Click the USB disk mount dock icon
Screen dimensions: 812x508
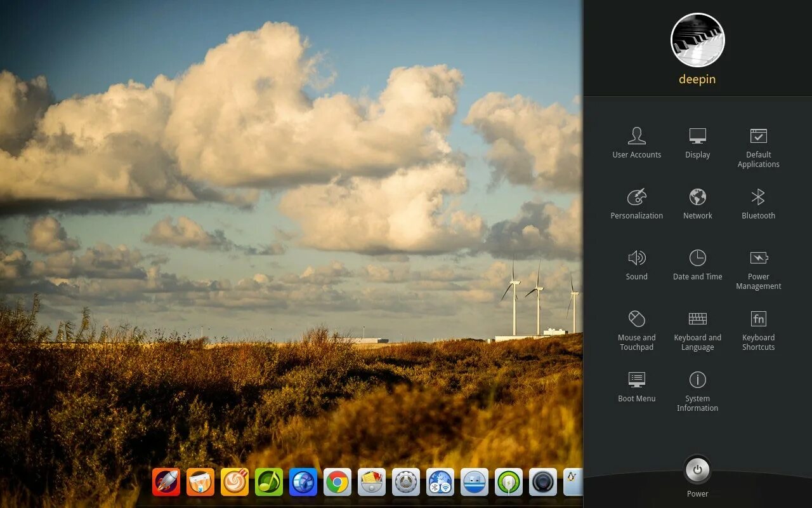tap(475, 483)
